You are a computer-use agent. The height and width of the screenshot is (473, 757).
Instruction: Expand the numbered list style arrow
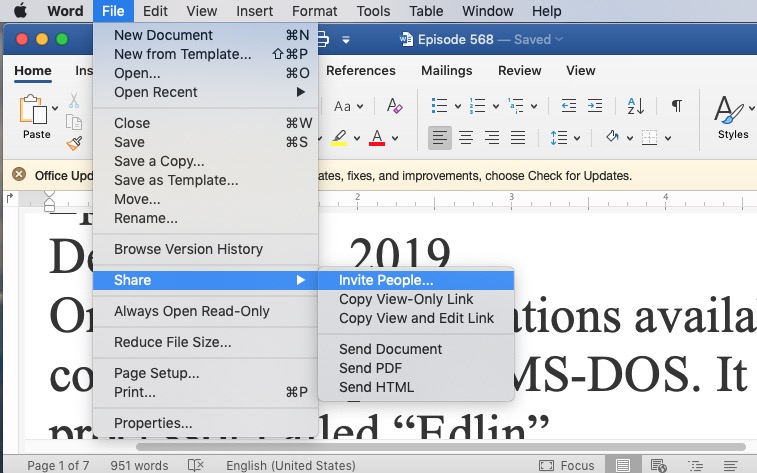tap(496, 106)
